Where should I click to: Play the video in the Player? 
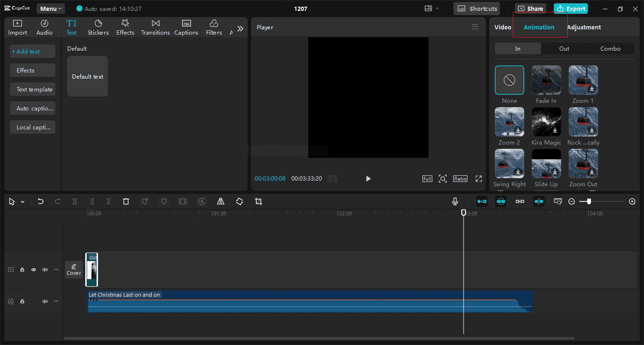pyautogui.click(x=368, y=179)
